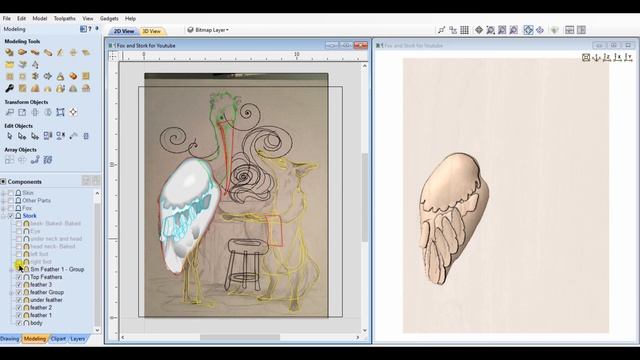The image size is (640, 360).
Task: Choose the Node Editing tool under Edit Objects
Action: click(x=22, y=136)
